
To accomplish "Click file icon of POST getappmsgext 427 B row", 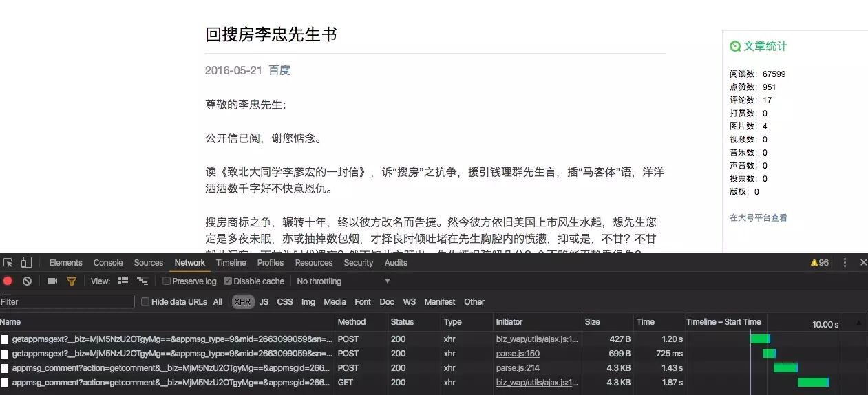I will tap(5, 339).
